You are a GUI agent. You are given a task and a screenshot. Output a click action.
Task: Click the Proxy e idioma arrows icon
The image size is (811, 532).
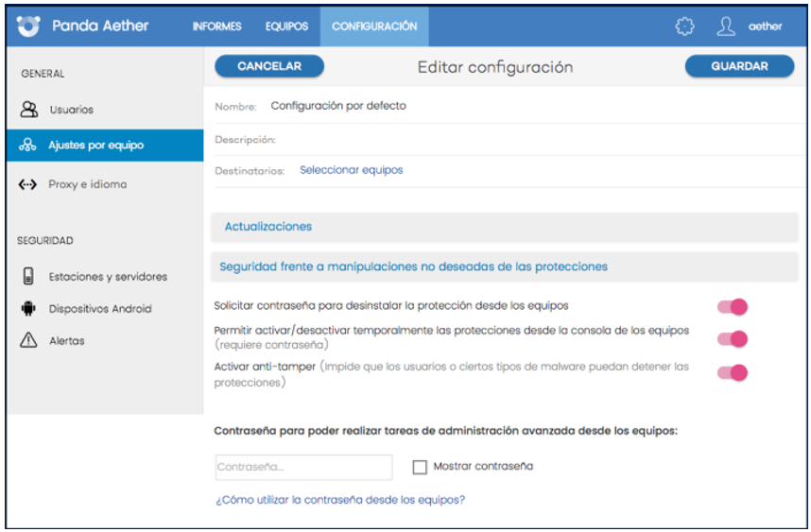click(27, 184)
